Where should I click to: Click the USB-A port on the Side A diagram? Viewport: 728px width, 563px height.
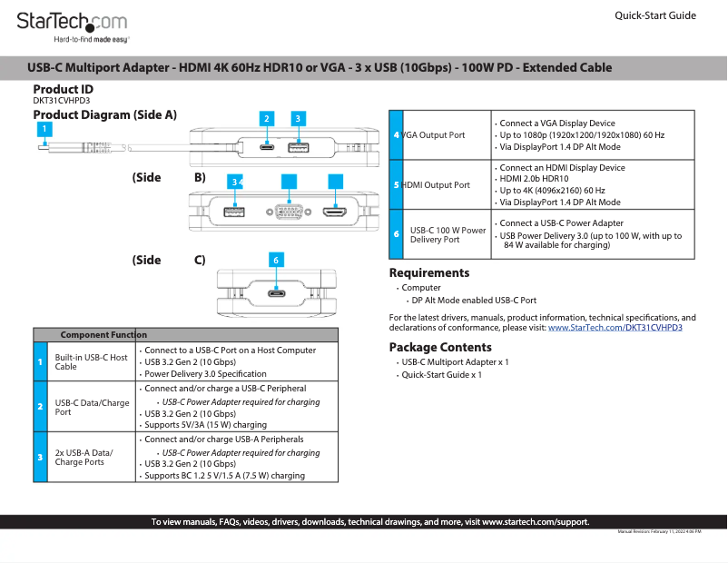(297, 148)
